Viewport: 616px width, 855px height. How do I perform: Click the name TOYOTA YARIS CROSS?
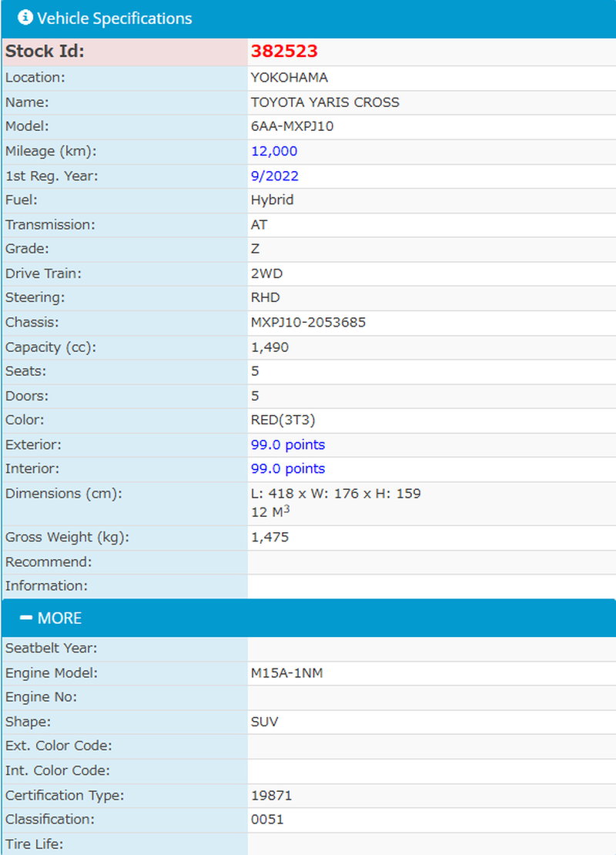point(325,102)
